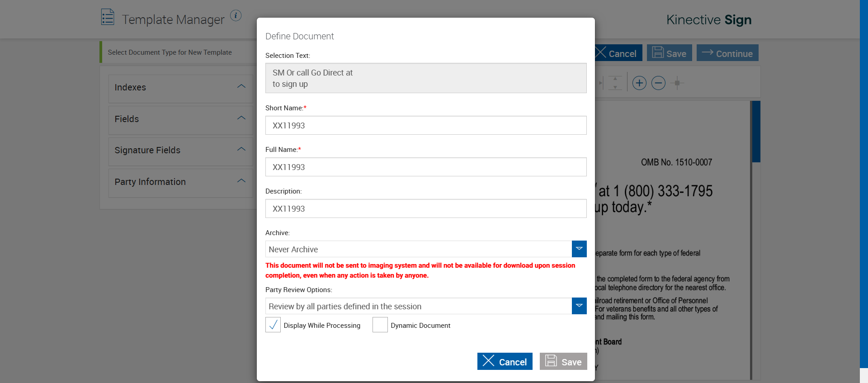The height and width of the screenshot is (383, 868).
Task: Collapse the Party Information panel
Action: [x=241, y=181]
